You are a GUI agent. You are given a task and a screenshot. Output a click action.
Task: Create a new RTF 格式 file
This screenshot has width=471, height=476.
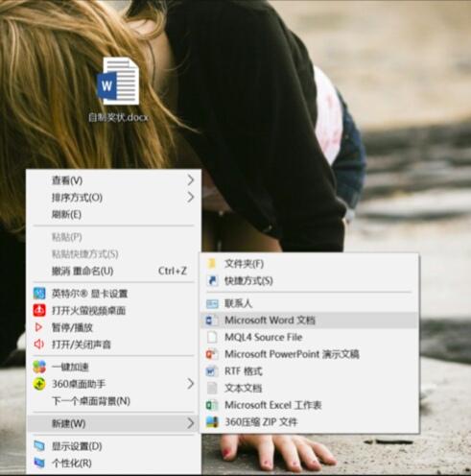coord(309,371)
